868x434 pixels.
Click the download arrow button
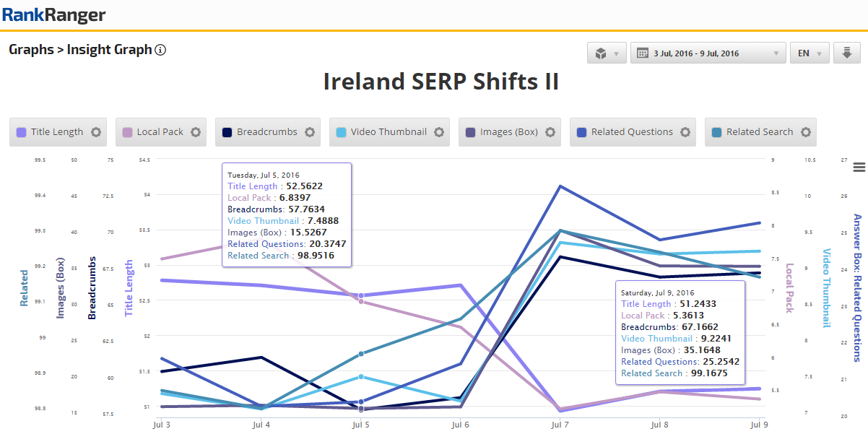846,53
